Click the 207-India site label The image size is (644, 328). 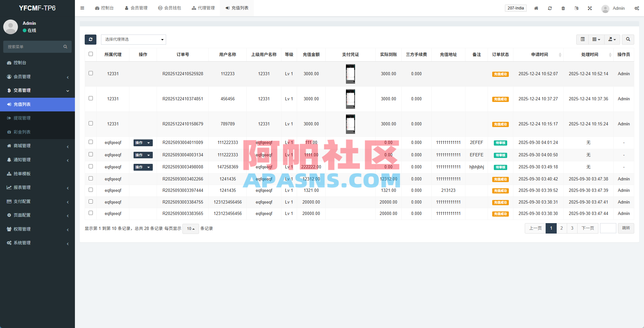[x=516, y=8]
